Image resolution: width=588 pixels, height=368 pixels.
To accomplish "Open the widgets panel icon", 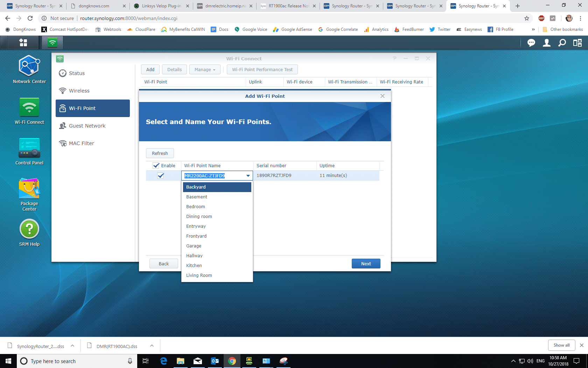I will tap(577, 43).
